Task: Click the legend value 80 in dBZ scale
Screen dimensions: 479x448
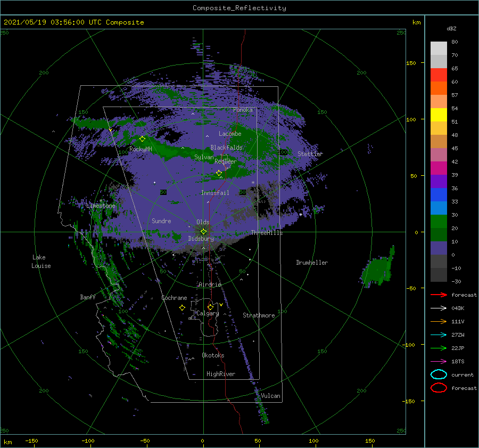Action: (x=455, y=42)
